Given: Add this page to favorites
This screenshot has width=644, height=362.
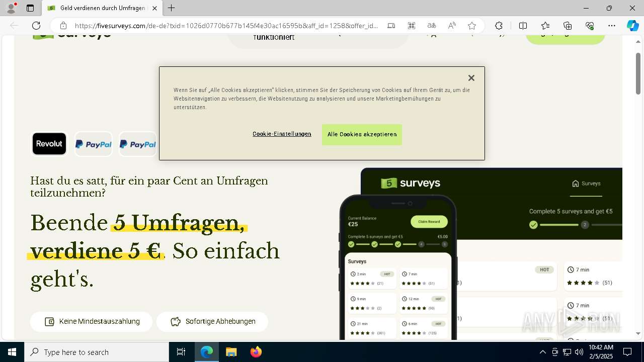Looking at the screenshot, I should tap(471, 26).
